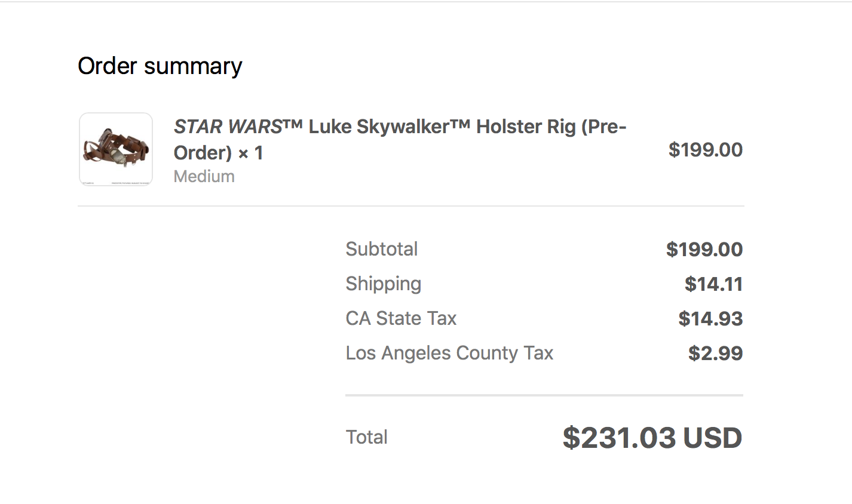Click the Los Angeles County Tax label
Viewport: 852px width, 504px height.
pyautogui.click(x=449, y=354)
